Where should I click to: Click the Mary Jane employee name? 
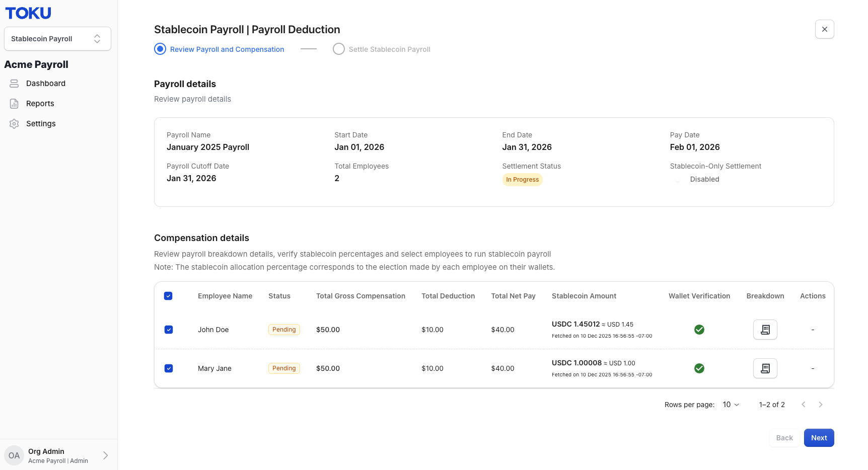point(214,368)
